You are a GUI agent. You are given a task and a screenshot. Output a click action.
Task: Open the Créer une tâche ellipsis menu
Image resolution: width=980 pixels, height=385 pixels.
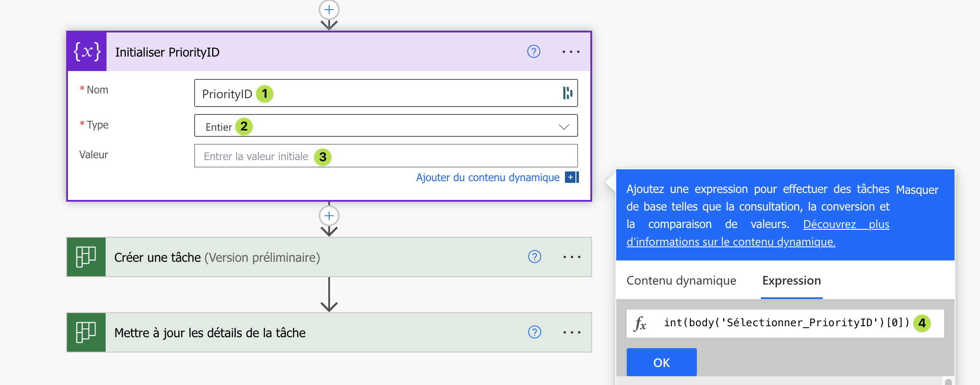pos(572,257)
